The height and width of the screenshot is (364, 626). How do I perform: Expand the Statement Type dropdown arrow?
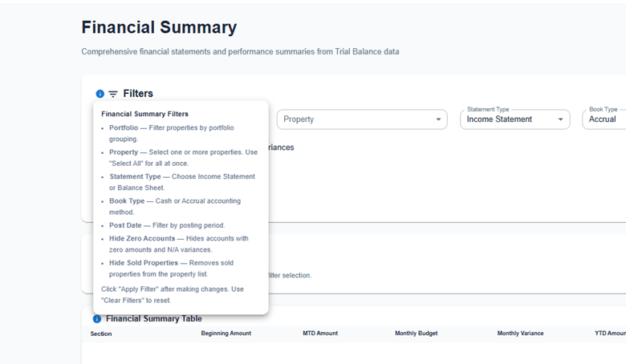(x=560, y=119)
